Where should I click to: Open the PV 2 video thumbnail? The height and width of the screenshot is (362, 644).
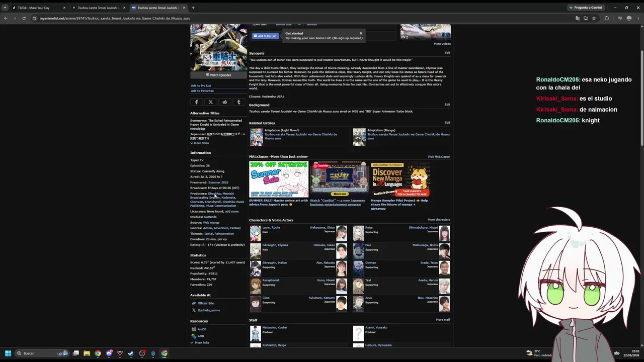426,32
